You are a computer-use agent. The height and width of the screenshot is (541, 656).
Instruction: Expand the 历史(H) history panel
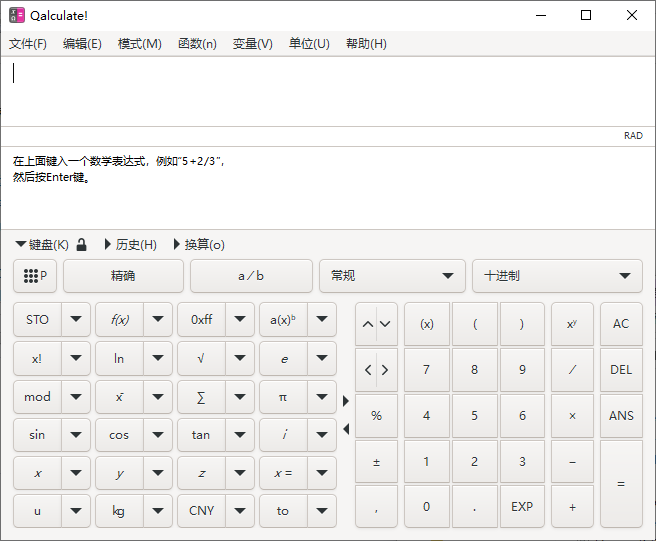[130, 245]
